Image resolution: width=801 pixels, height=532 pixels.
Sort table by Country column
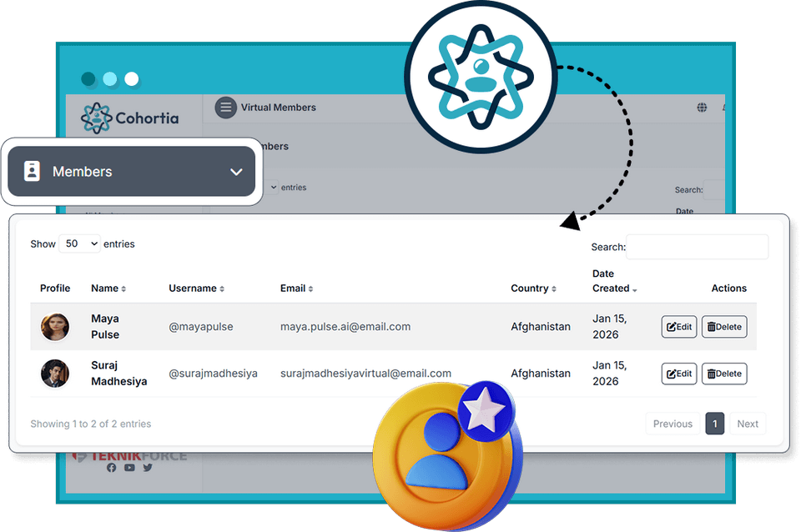point(533,288)
